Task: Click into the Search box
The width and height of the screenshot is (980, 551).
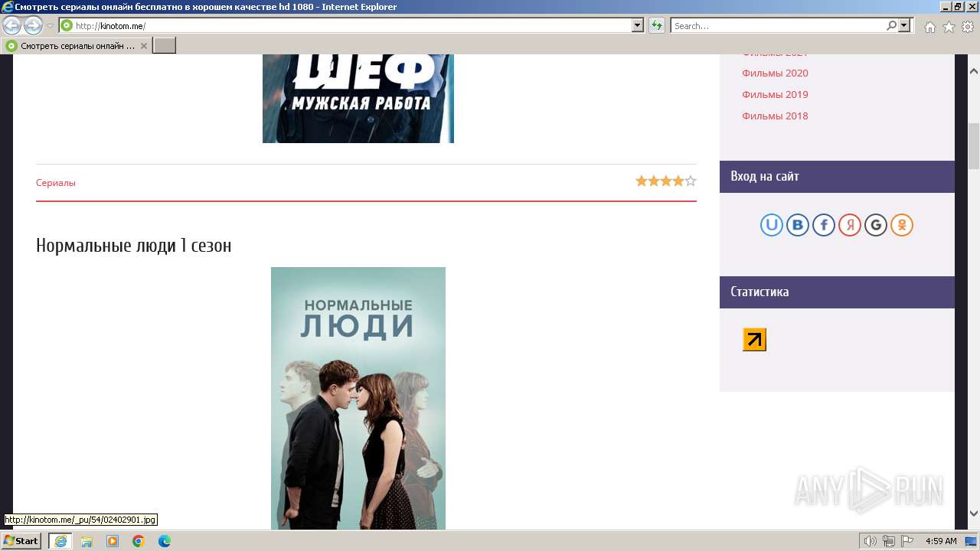Action: click(778, 26)
